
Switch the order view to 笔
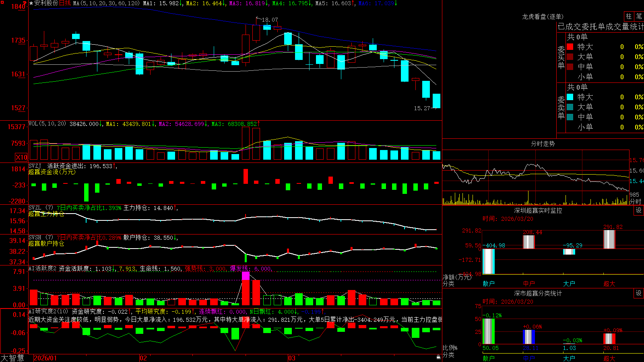point(639,16)
